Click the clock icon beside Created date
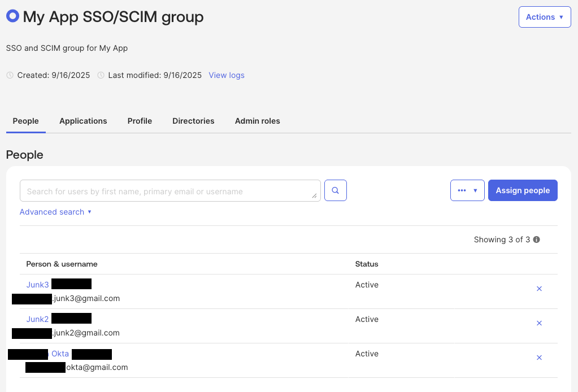This screenshot has height=392, width=578. tap(10, 75)
